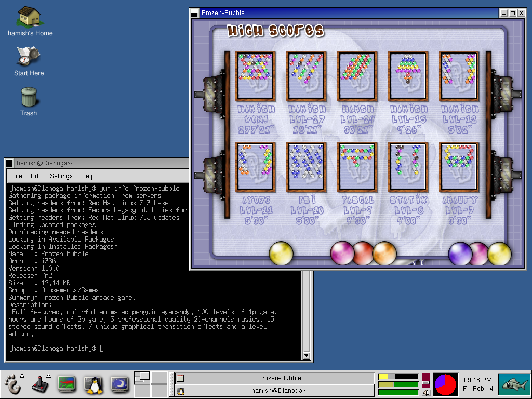Open Frozen-Bubble window menu icon
The width and height of the screenshot is (532, 399).
click(194, 13)
